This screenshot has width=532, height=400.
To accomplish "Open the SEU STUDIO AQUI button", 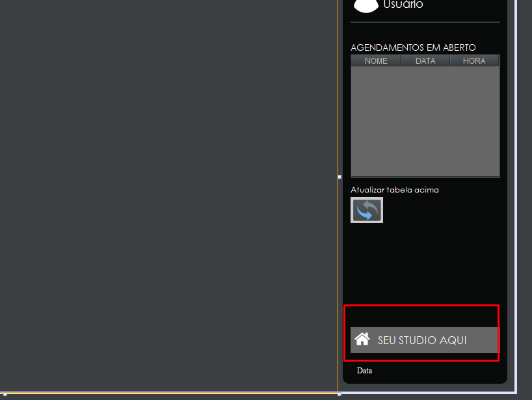I will [x=425, y=340].
